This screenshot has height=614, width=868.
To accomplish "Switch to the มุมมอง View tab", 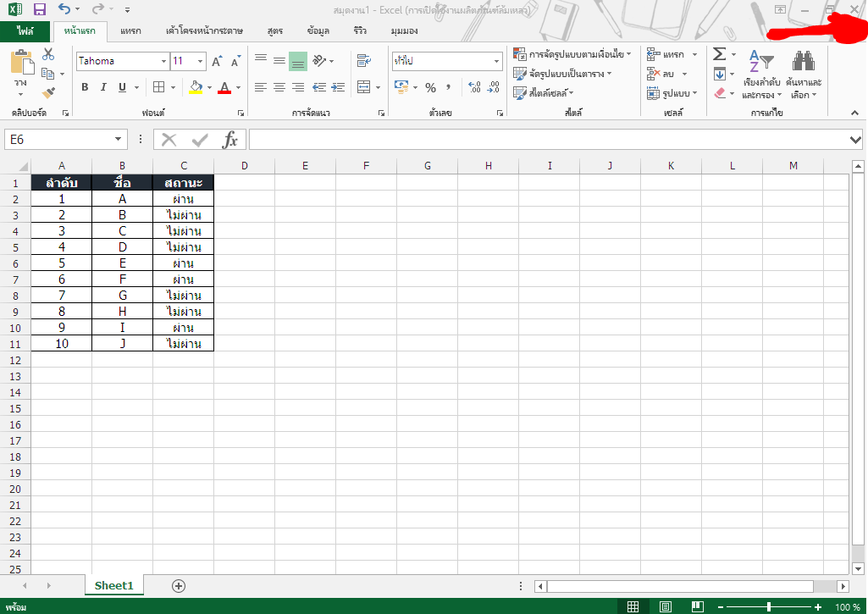I will pyautogui.click(x=404, y=31).
